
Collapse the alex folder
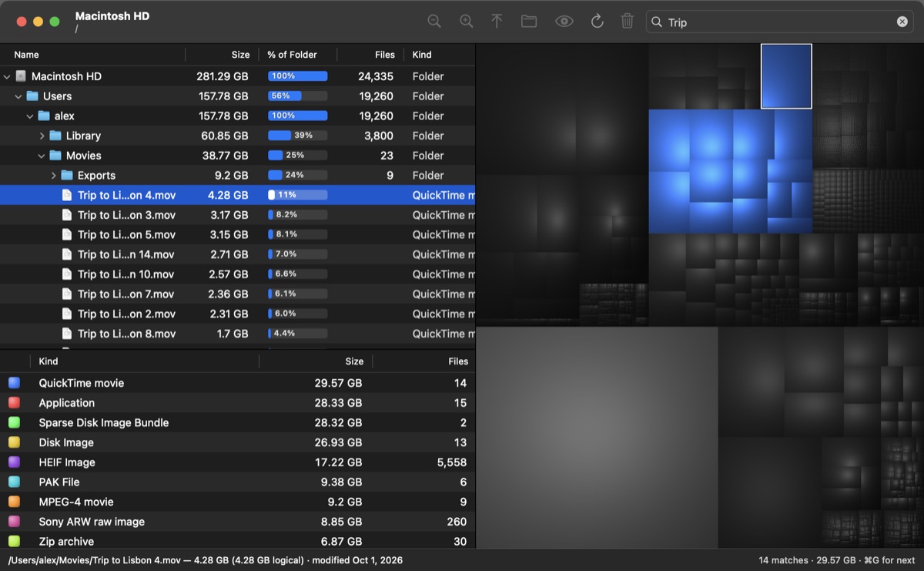tap(30, 116)
